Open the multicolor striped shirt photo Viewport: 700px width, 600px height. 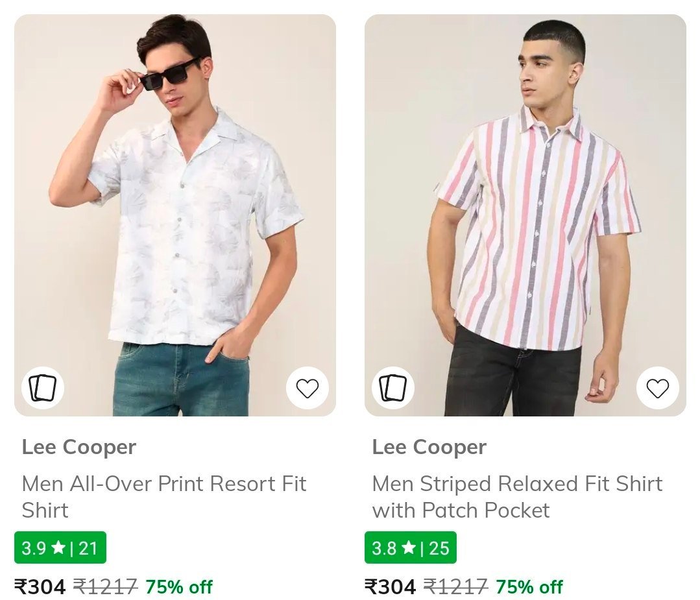[x=525, y=214]
